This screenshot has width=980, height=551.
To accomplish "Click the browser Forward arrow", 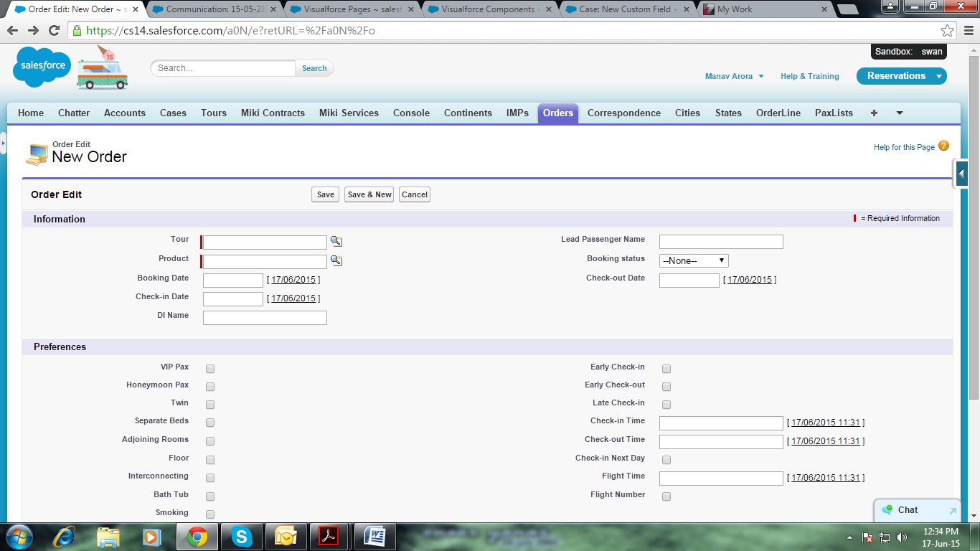I will pos(33,31).
